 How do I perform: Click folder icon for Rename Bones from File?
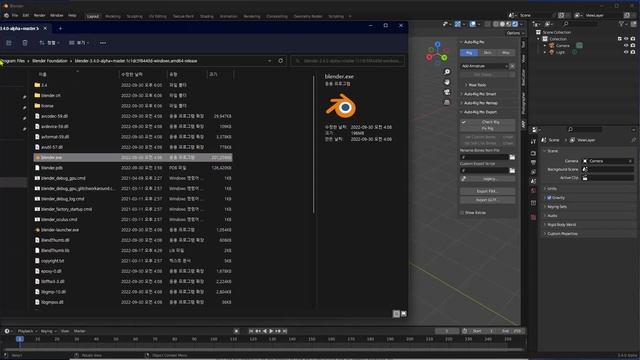pos(512,157)
